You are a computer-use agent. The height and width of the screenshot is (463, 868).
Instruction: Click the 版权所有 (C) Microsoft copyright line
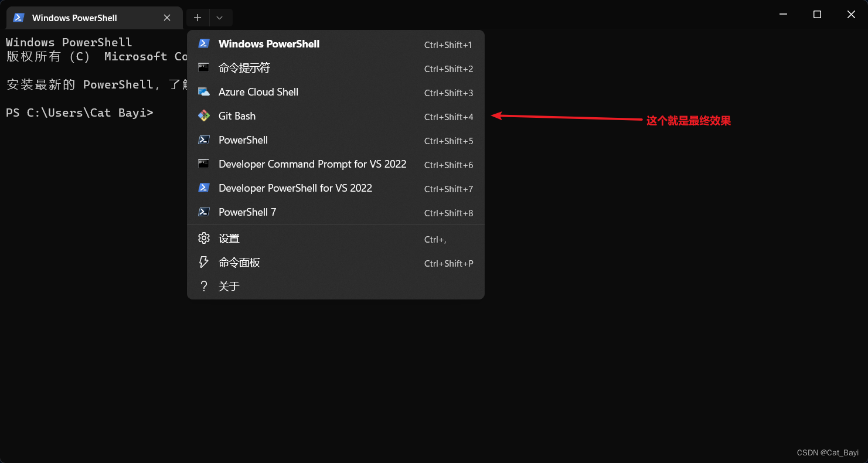pos(97,56)
